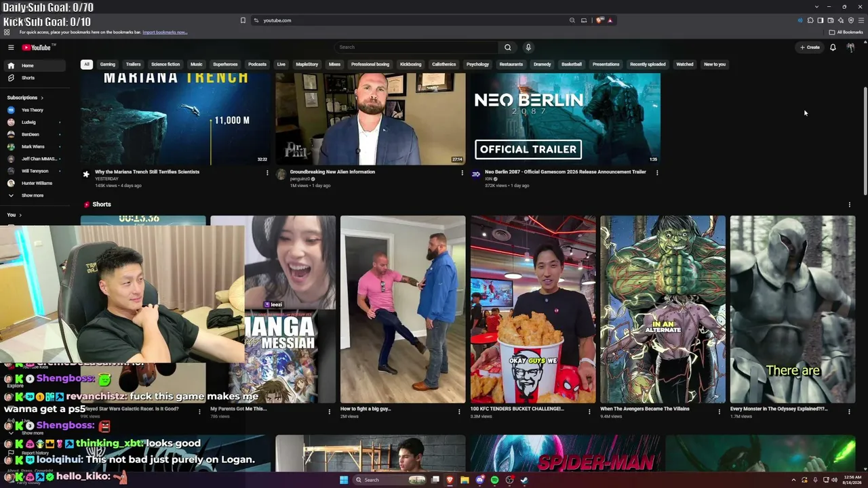
Task: Open 'When The Avengers Became The Villains' short
Action: pyautogui.click(x=663, y=309)
